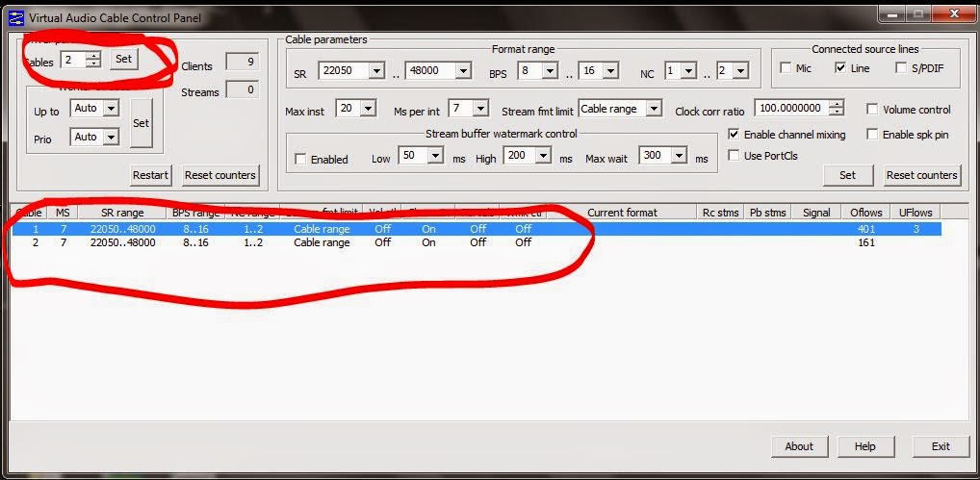The height and width of the screenshot is (480, 980).
Task: Toggle Enable channel mixing checkbox
Action: (734, 135)
